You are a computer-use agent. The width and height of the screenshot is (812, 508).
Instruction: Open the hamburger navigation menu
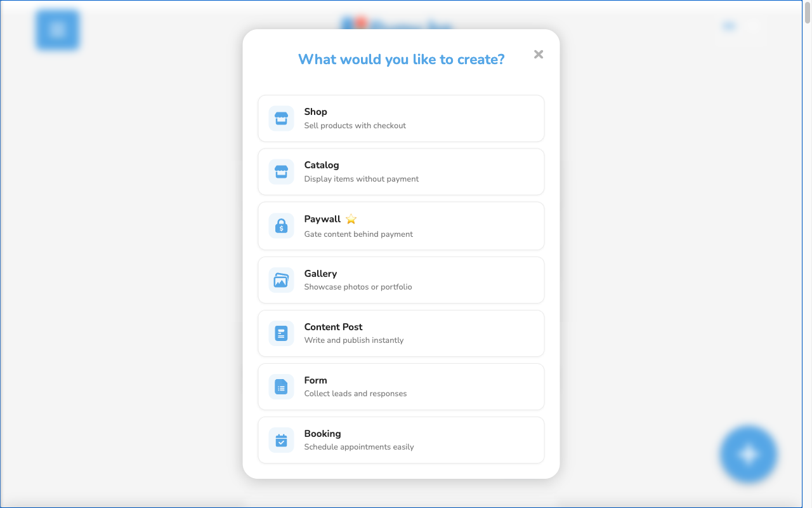(57, 30)
